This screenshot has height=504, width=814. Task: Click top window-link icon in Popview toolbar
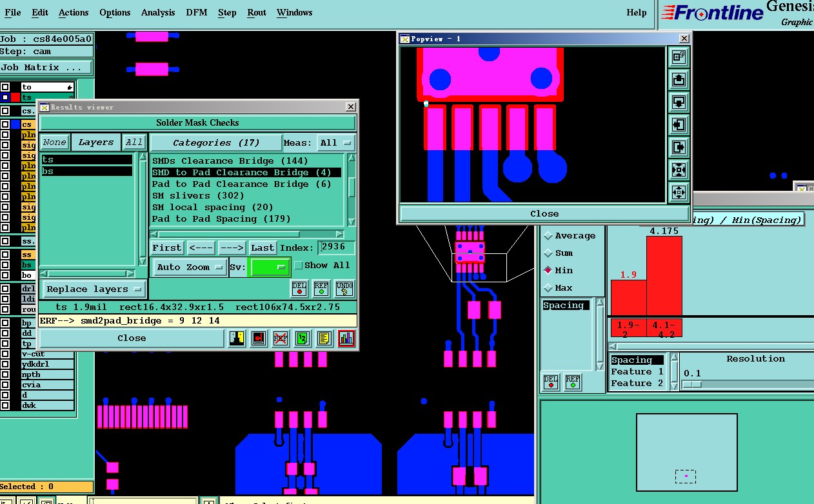click(x=679, y=57)
